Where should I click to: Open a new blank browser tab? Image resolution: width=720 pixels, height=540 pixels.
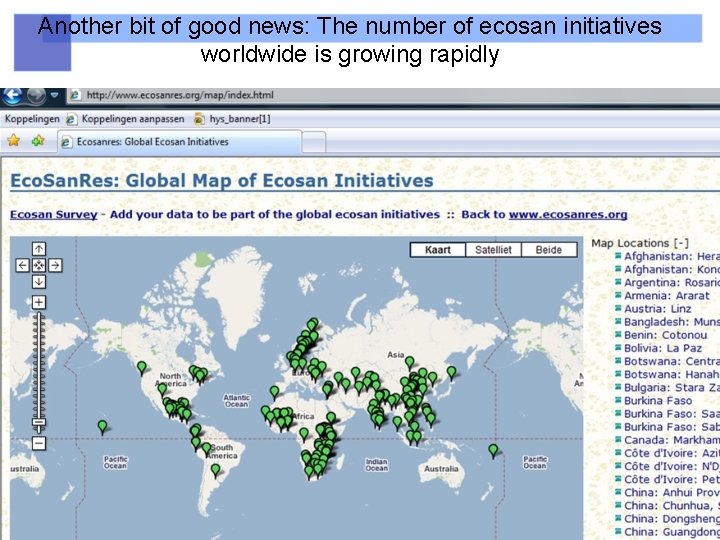click(314, 142)
